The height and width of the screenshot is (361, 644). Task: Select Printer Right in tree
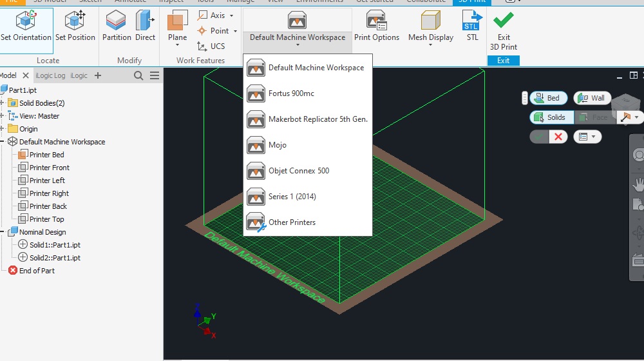pos(49,193)
